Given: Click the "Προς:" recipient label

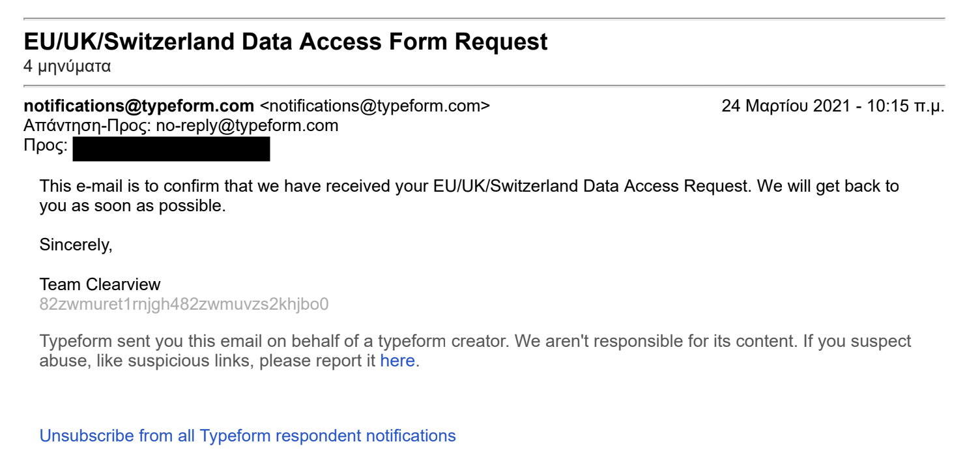Looking at the screenshot, I should click(46, 146).
